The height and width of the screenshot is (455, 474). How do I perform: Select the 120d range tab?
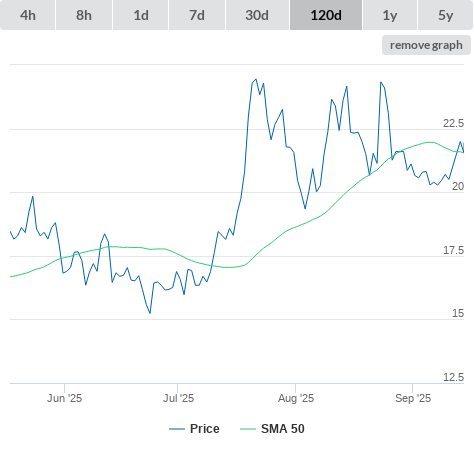pyautogui.click(x=326, y=15)
